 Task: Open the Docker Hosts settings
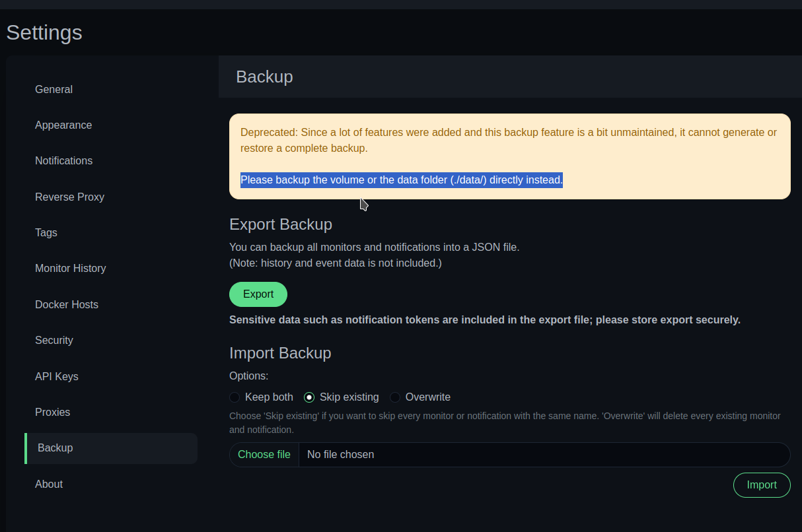pos(67,304)
